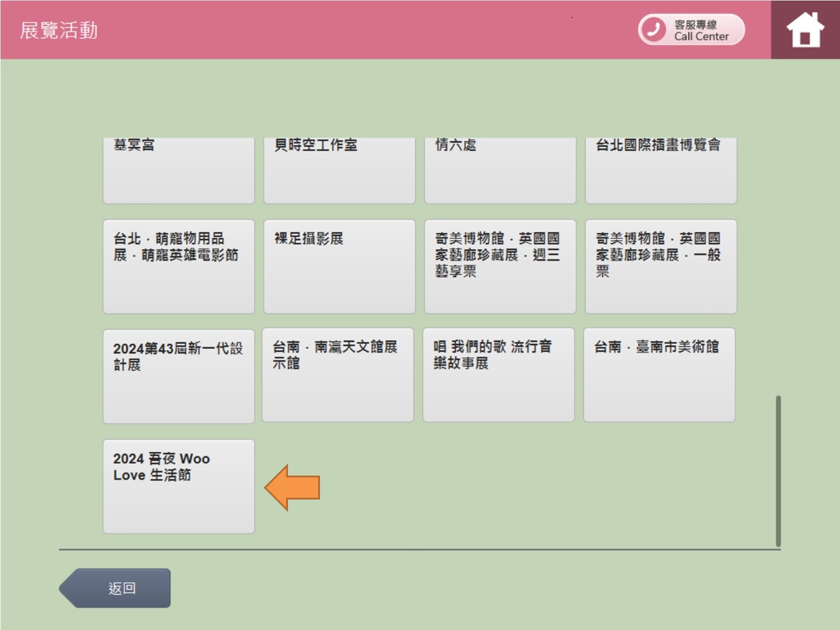Viewport: 840px width, 630px height.
Task: Tap the 台北國際插畫博覽會 tile
Action: pos(660,169)
